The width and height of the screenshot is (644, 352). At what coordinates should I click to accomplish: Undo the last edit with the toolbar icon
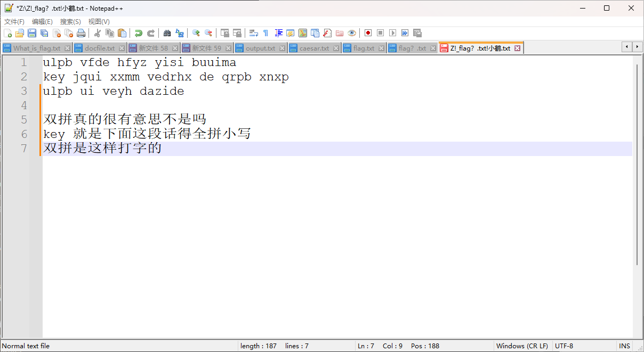tap(139, 33)
